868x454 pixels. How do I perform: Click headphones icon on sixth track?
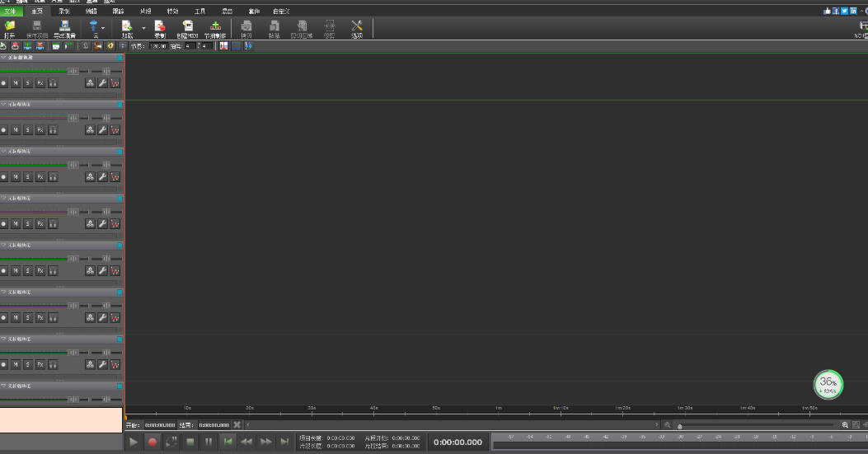click(53, 318)
